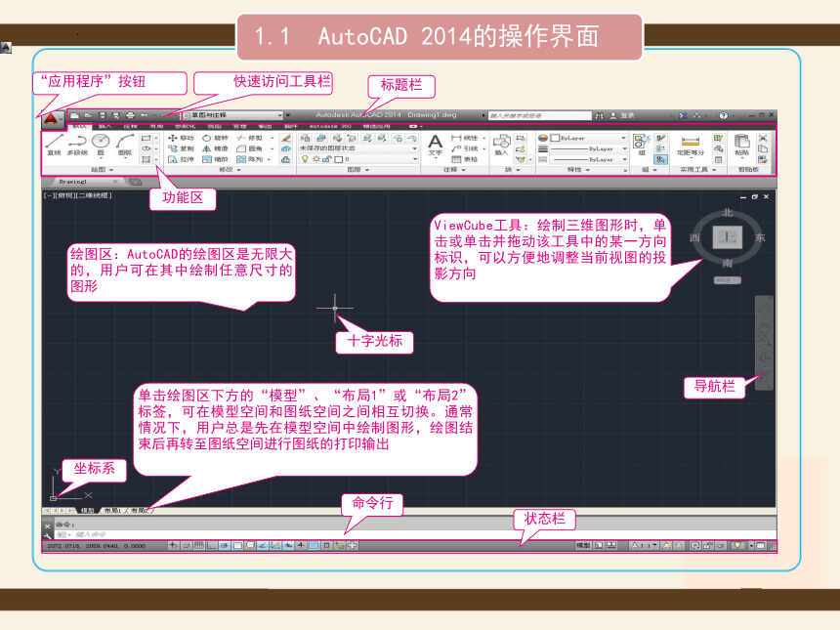Open the Autodesk 360 ribbon tab
Screen dimensions: 840x630
(330, 126)
